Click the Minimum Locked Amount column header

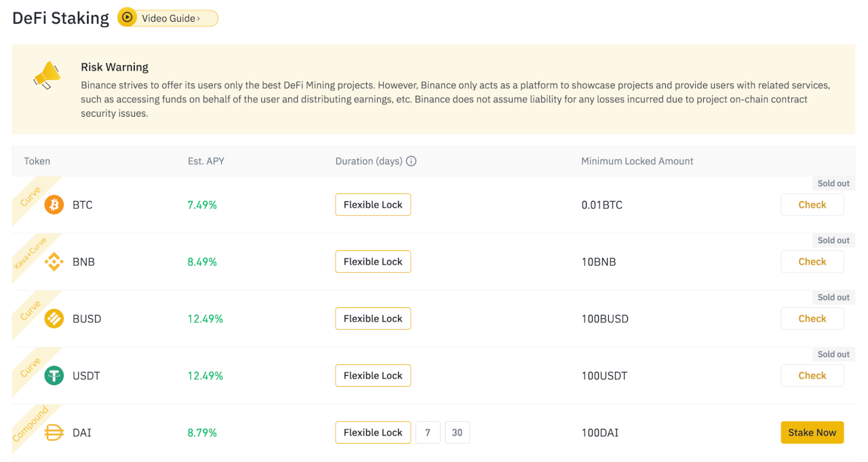(637, 161)
